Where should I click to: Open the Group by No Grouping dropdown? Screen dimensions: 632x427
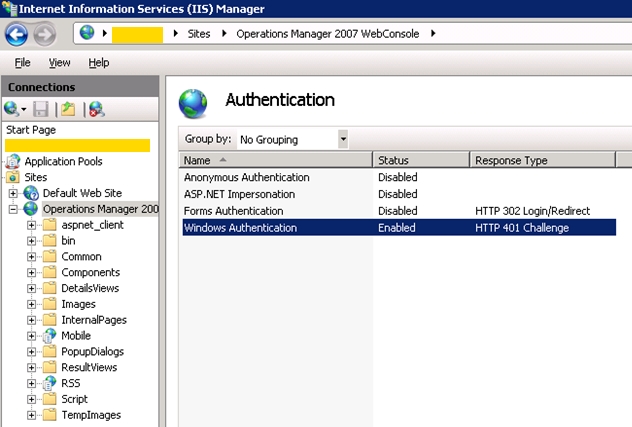point(343,139)
